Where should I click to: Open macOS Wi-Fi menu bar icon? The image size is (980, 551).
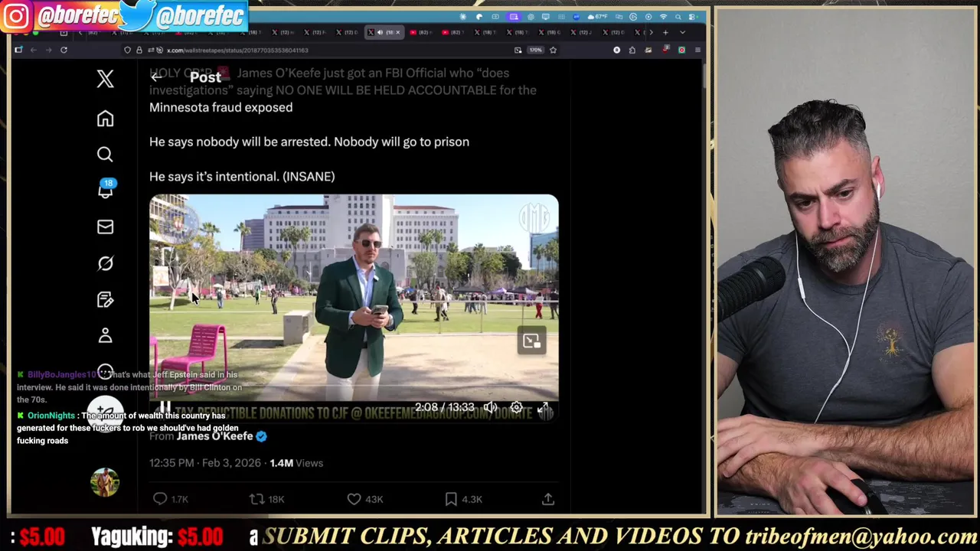coord(663,16)
